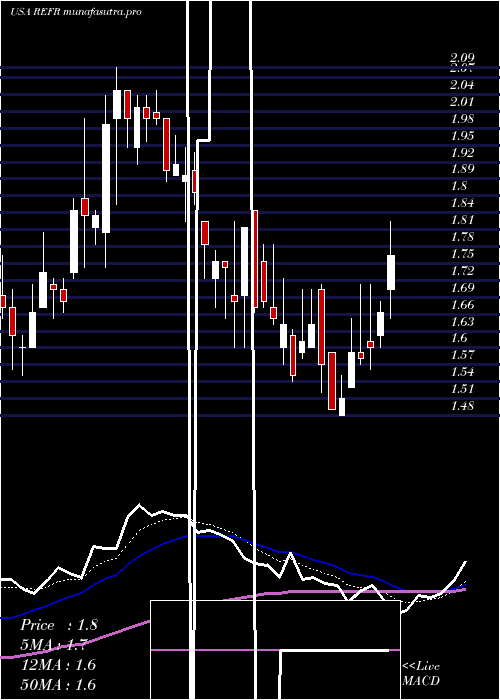The image size is (500, 700).
Task: Click the 1.66 price axis label
Action: pos(462,305)
